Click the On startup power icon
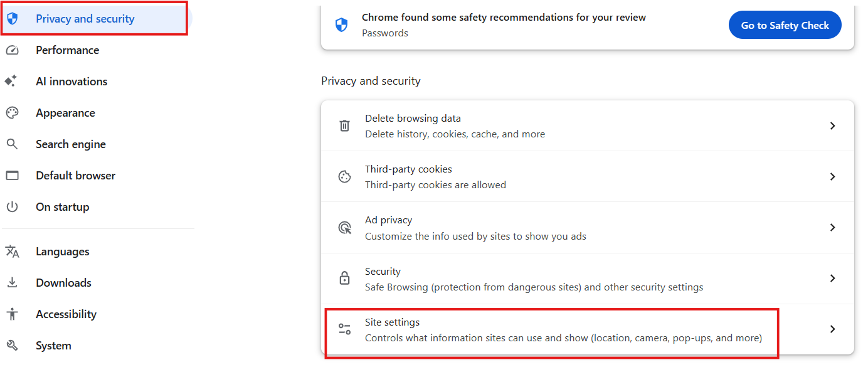Screen dimensions: 868x367 pyautogui.click(x=12, y=207)
